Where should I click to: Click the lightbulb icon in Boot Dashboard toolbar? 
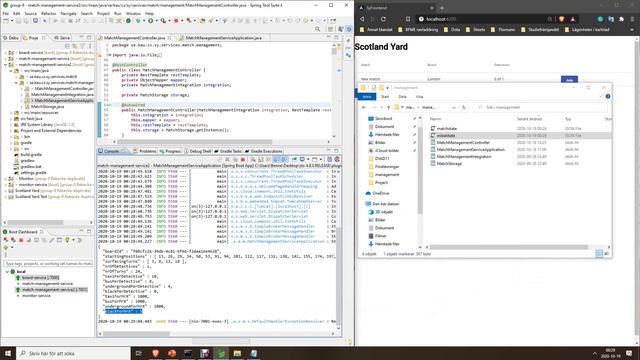[67, 240]
